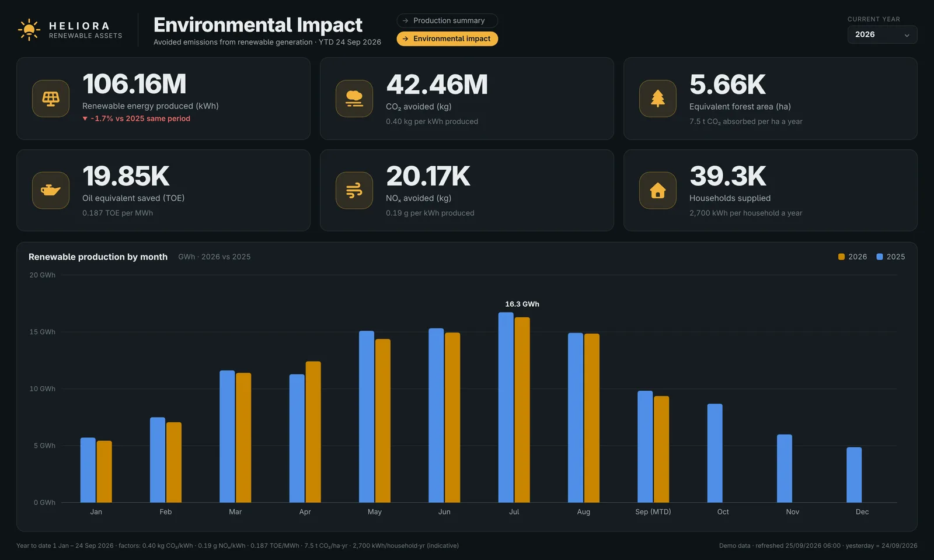Click the Renewable production by month title
The image size is (934, 560).
pyautogui.click(x=98, y=257)
